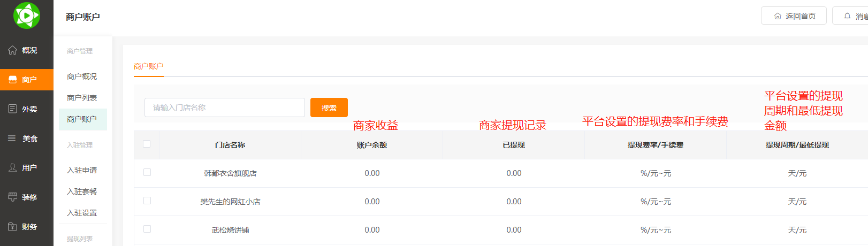Viewport: 868px width, 246px height.
Task: Click store name 韩都衣舍旗舰店
Action: [x=230, y=173]
